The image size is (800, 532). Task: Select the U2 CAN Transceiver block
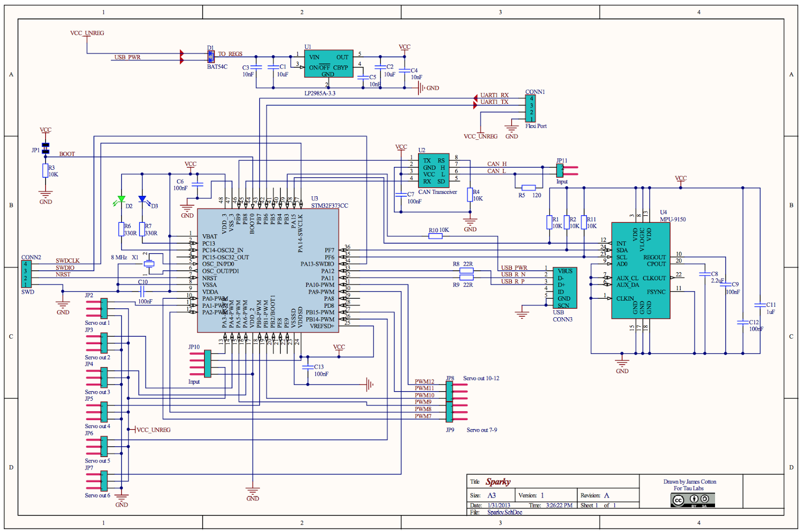pos(433,170)
